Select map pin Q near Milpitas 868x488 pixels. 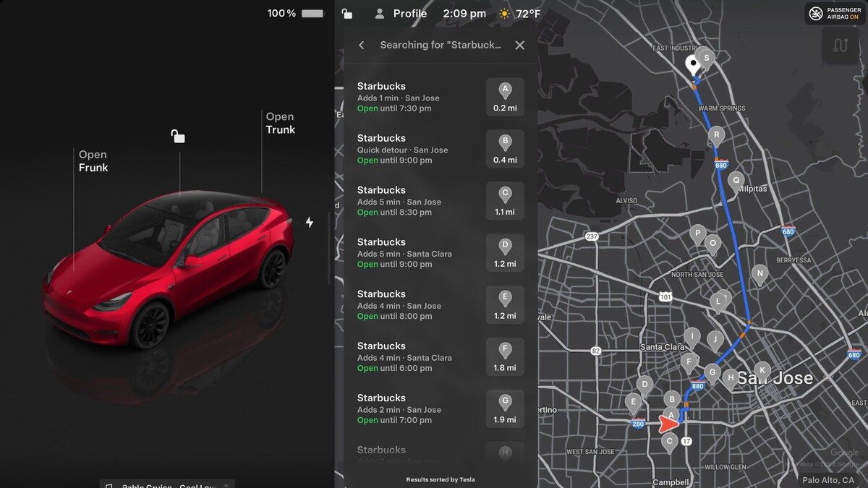pos(736,181)
